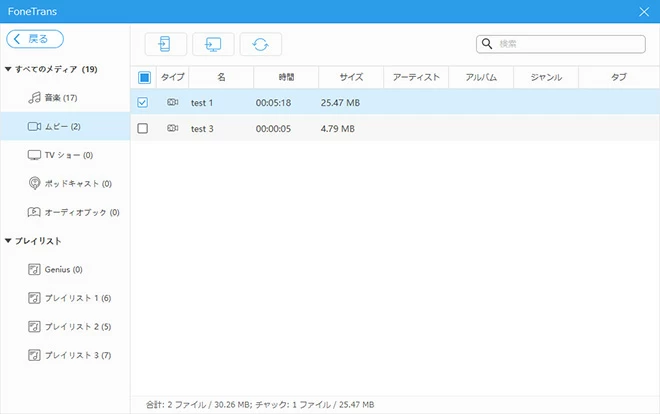
Task: Toggle the select-all checkbox in the header
Action: click(144, 77)
